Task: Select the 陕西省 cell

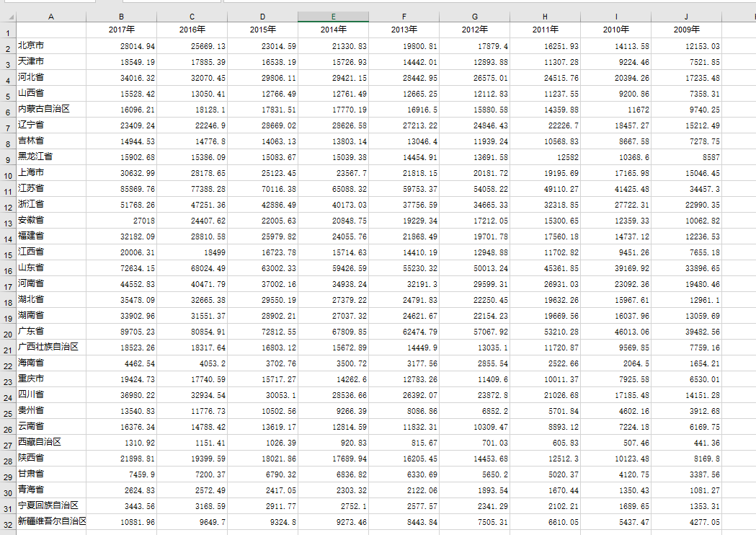Action: tap(51, 459)
